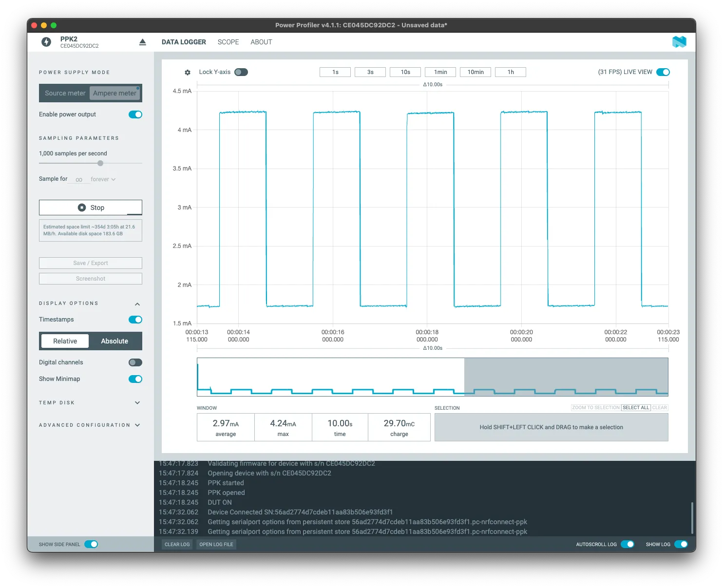Click the Nordic Semiconductor logo icon
Viewport: 723px width, 588px height.
tap(679, 42)
